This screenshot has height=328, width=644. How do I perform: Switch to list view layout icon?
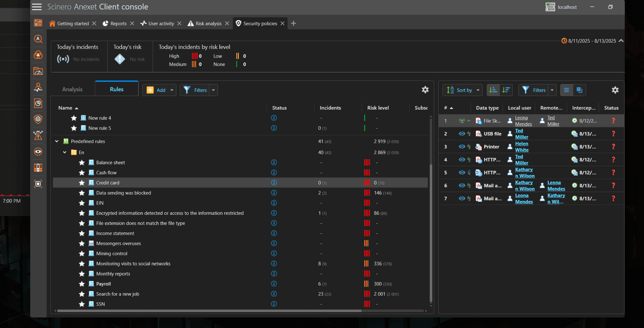pyautogui.click(x=566, y=90)
